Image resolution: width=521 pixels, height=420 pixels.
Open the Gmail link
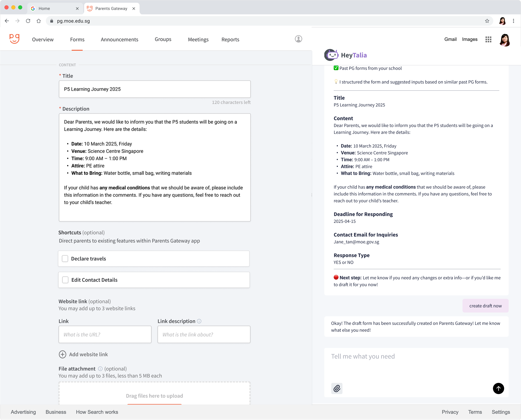tap(450, 39)
